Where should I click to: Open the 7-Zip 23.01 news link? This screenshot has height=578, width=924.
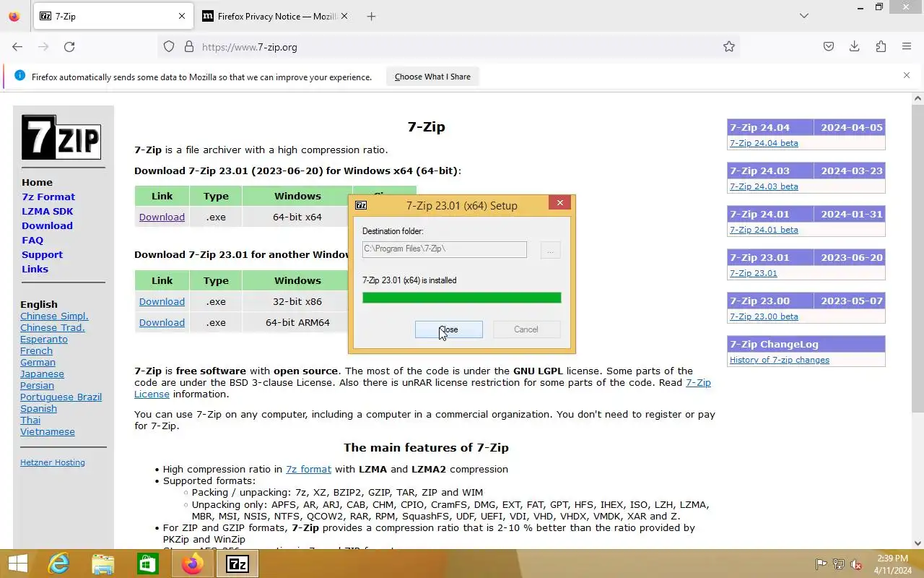point(754,273)
